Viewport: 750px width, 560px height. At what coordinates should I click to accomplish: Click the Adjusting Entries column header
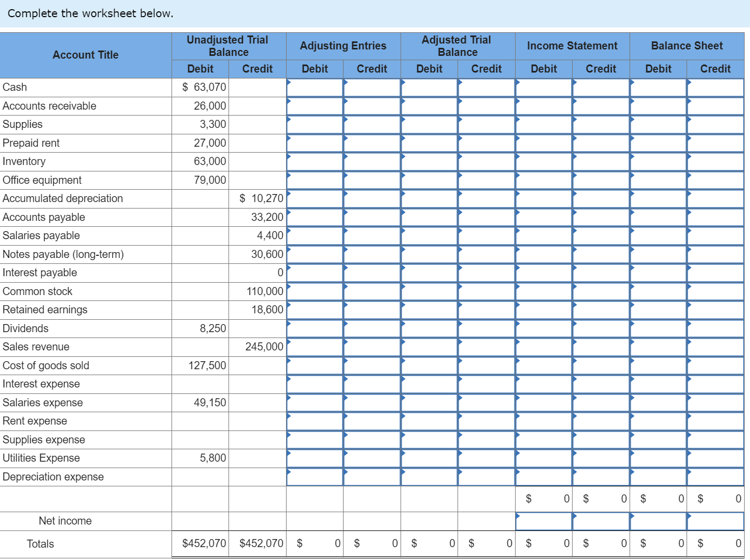[343, 46]
